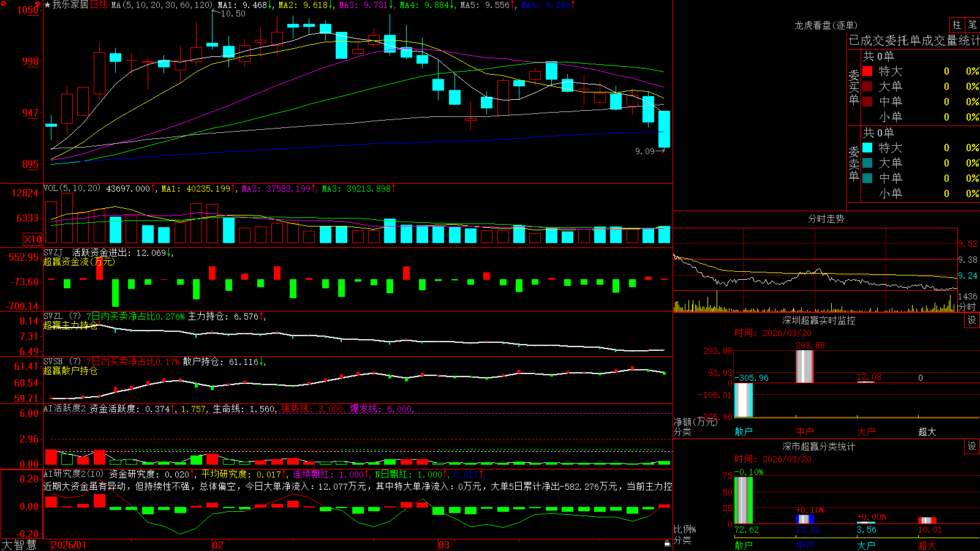This screenshot has height=551, width=980.
Task: Click the red question mark help icon
Action: [37, 4]
